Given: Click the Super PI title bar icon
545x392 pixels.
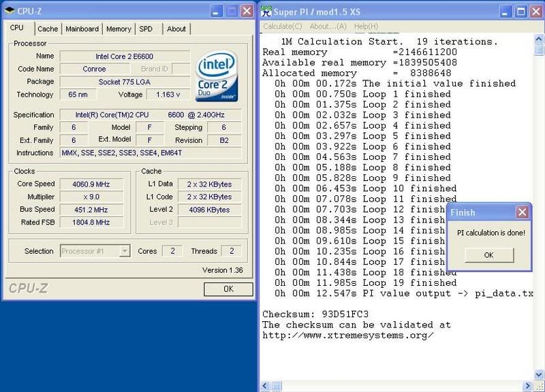Looking at the screenshot, I should (x=266, y=11).
